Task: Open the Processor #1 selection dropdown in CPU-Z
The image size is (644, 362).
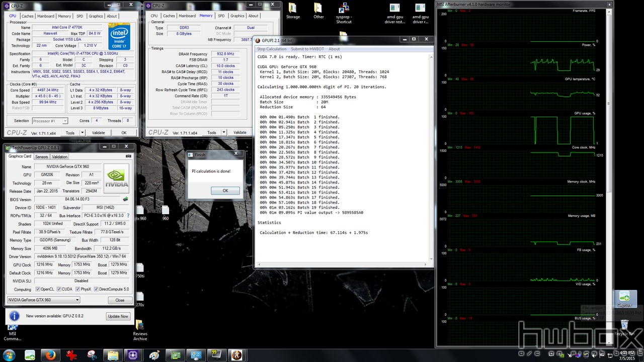Action: pyautogui.click(x=50, y=121)
